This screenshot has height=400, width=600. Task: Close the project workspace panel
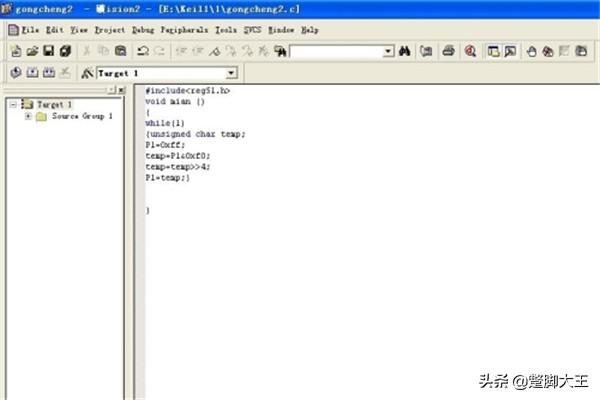[x=121, y=90]
